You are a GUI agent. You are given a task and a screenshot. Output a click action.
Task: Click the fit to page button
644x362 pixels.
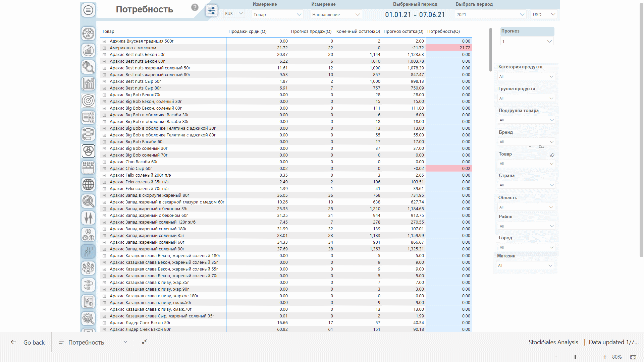point(633,357)
